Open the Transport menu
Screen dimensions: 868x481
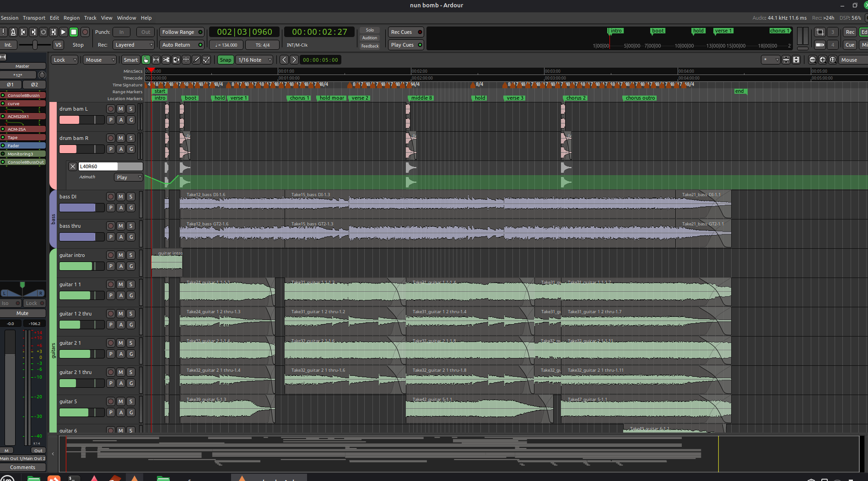click(34, 18)
